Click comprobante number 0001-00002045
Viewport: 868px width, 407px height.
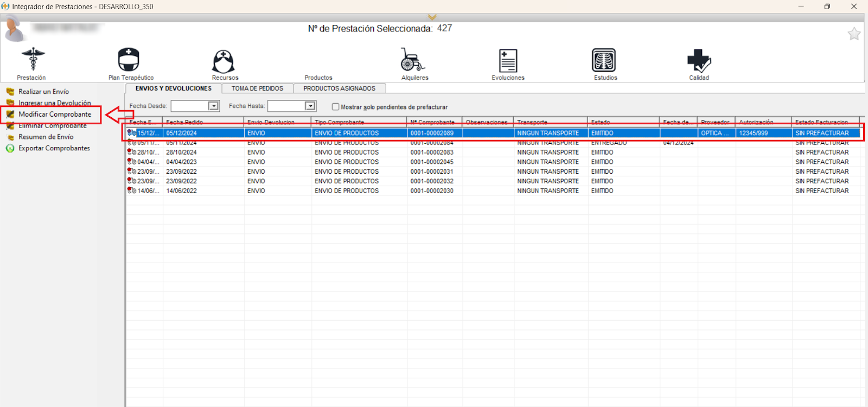(x=432, y=162)
